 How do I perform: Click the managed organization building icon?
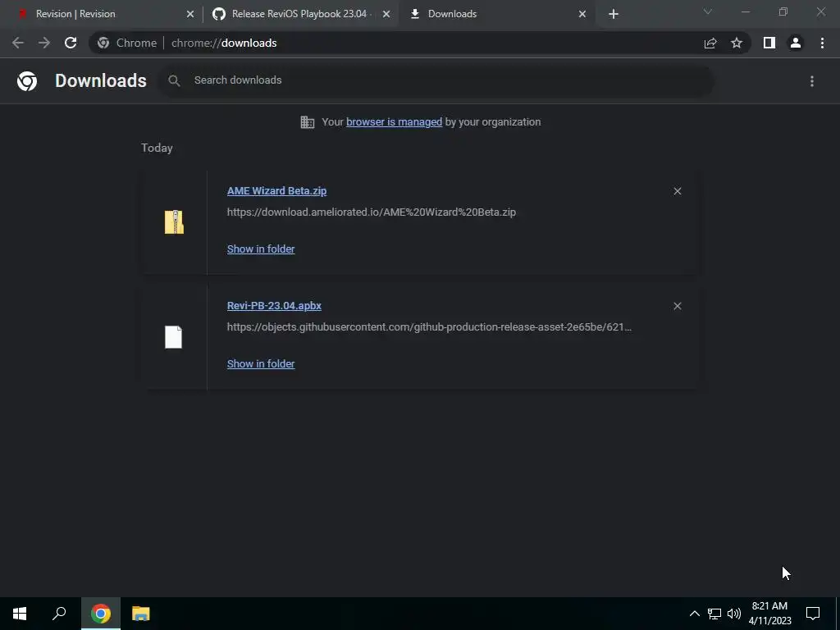pyautogui.click(x=308, y=122)
